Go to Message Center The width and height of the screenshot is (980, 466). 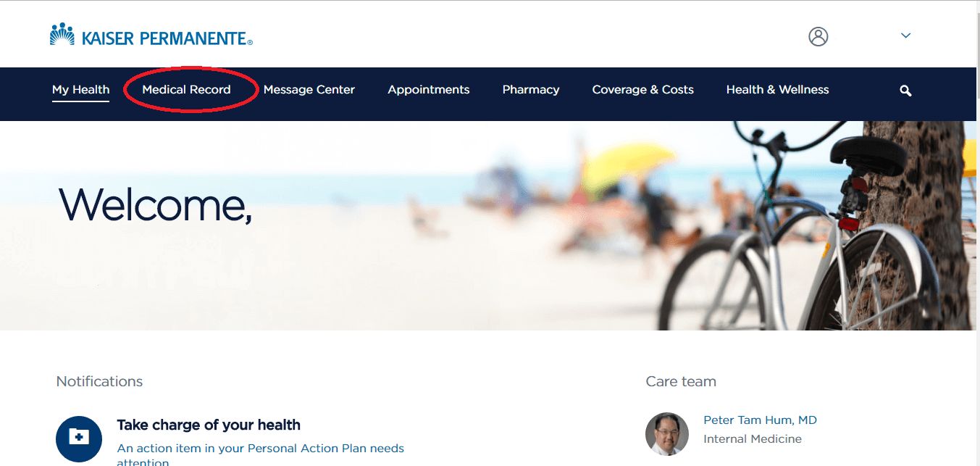pyautogui.click(x=309, y=90)
